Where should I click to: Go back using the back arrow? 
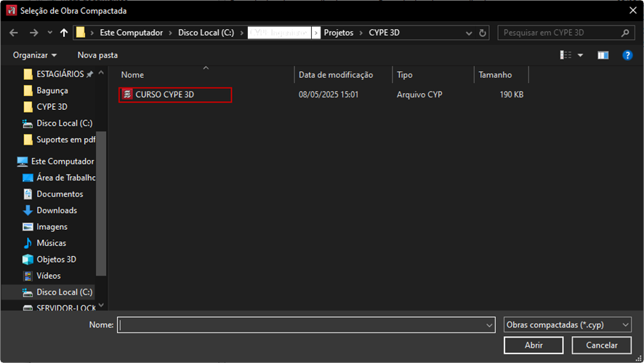click(14, 33)
